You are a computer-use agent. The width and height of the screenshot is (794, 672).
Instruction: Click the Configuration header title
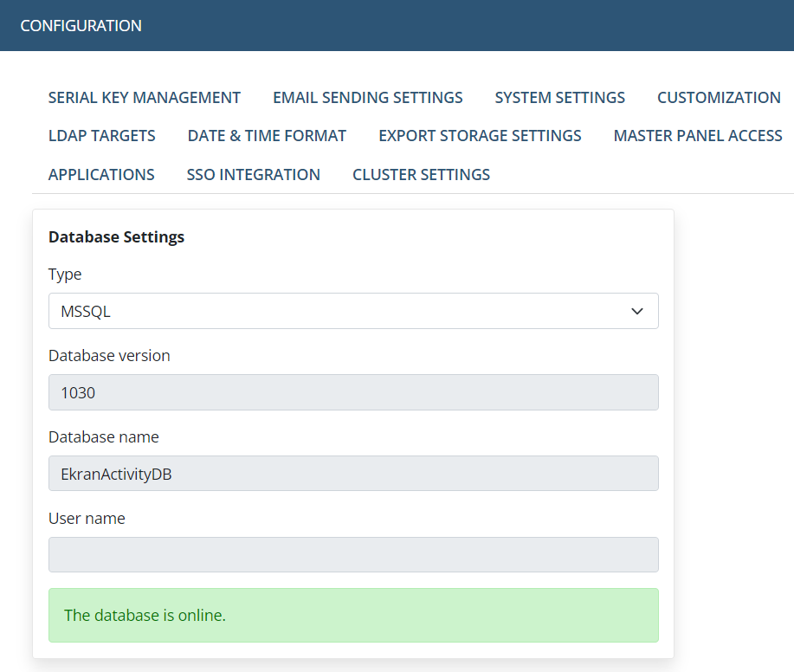pyautogui.click(x=81, y=26)
